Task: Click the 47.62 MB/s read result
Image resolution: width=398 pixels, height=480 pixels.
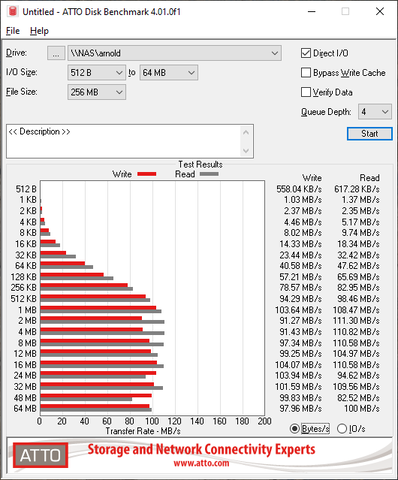Action: [358, 266]
